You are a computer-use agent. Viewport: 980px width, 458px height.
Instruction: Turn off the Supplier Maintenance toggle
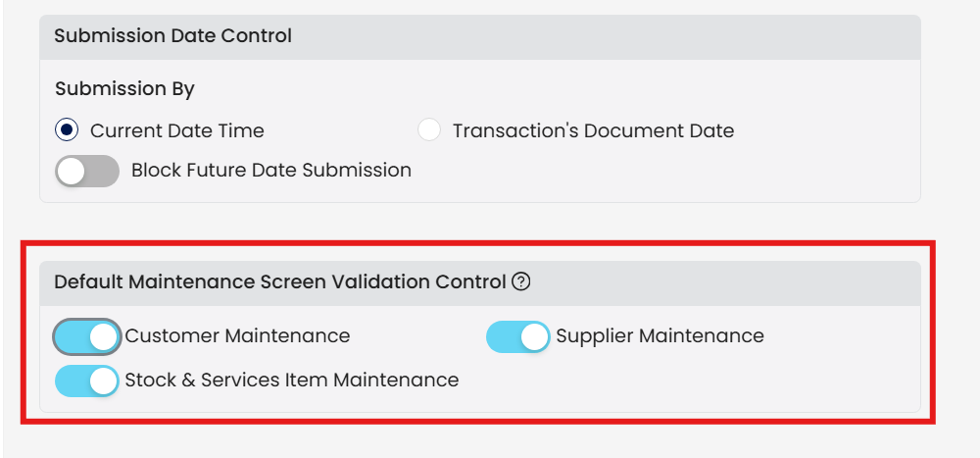[517, 336]
